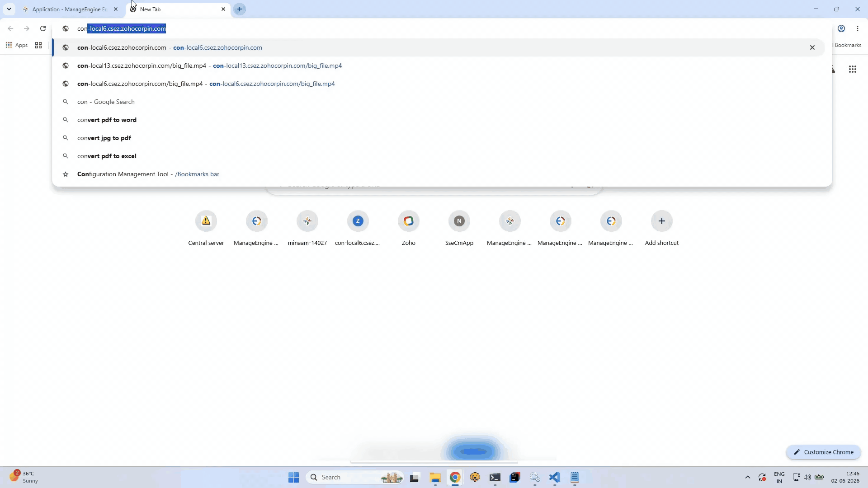Image resolution: width=868 pixels, height=488 pixels.
Task: Open IntelliJ IDEA taskbar icon
Action: click(515, 477)
